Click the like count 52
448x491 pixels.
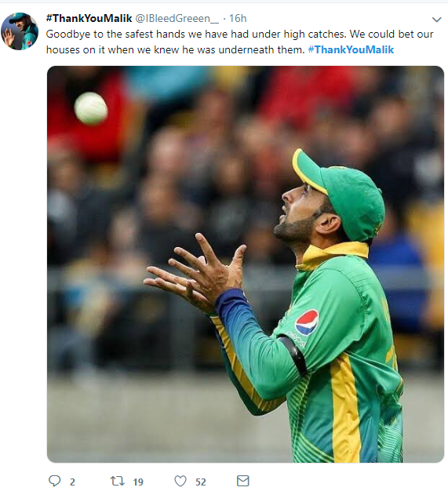point(201,482)
